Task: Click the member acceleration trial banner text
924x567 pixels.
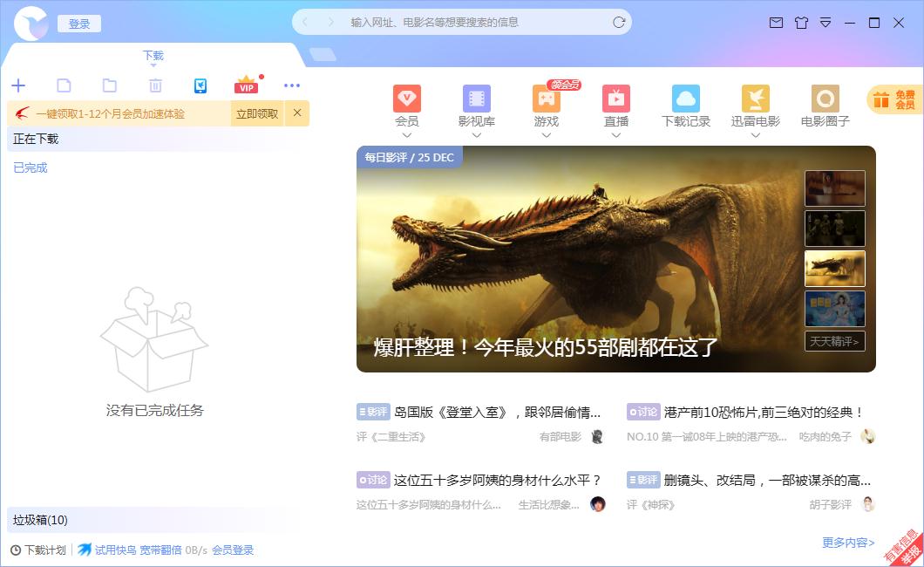Action: click(x=110, y=113)
